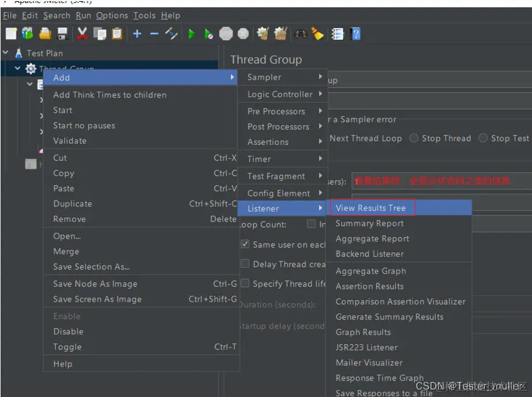Open the Help menu in menu bar
This screenshot has width=532, height=397.
click(x=170, y=16)
